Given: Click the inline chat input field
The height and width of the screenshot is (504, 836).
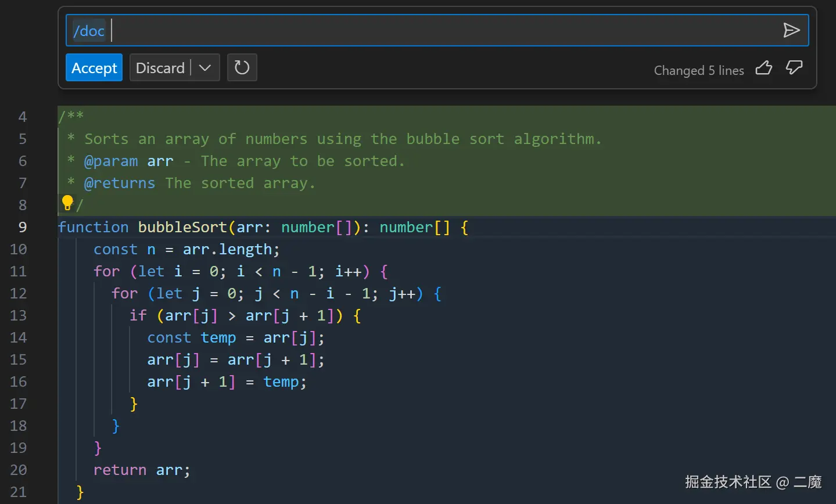Looking at the screenshot, I should 407,30.
